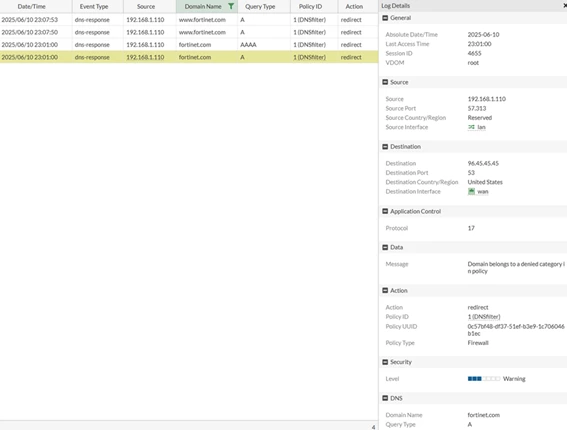567x430 pixels.
Task: Click 192.168.1.110 in the 23:07:50 row
Action: pyautogui.click(x=145, y=32)
